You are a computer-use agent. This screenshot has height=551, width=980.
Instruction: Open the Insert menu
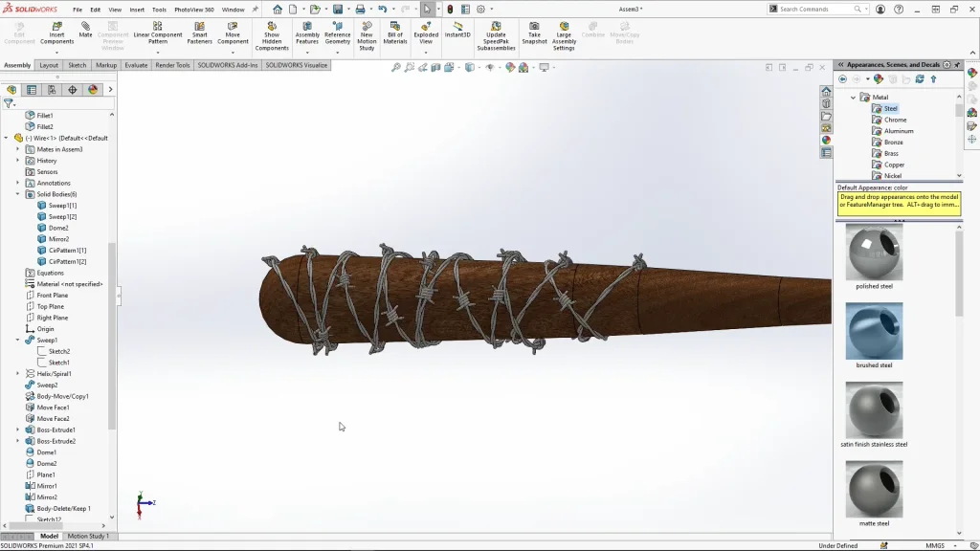click(x=137, y=10)
